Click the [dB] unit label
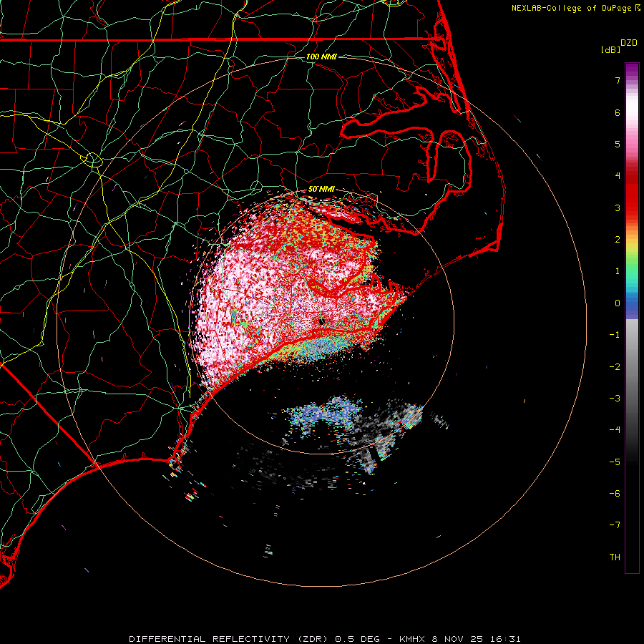644x644 pixels. click(610, 49)
